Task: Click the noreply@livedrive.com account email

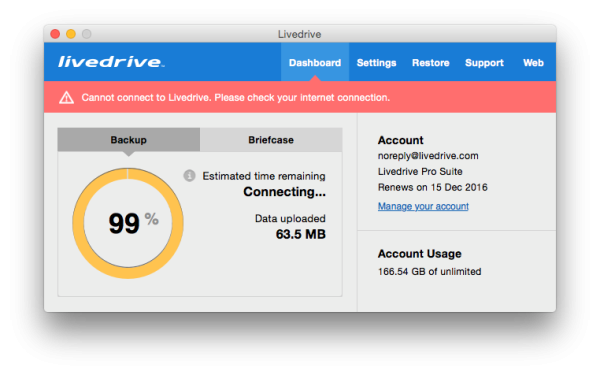Action: point(428,156)
